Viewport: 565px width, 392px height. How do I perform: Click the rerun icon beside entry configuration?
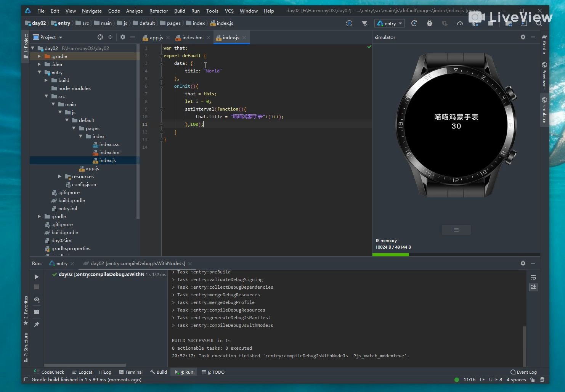[x=414, y=23]
